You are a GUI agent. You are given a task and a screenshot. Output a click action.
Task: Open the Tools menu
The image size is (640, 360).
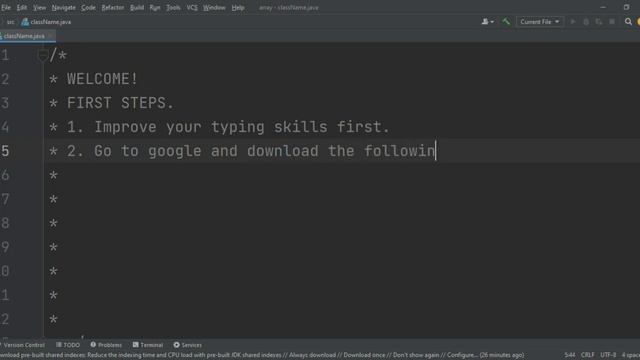[x=173, y=8]
